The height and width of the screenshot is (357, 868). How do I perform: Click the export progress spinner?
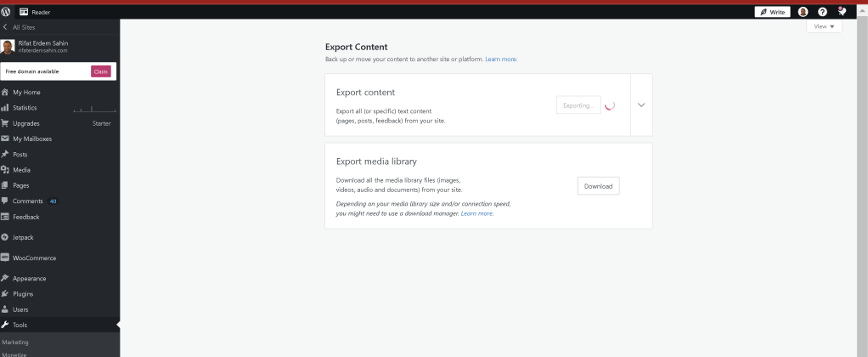(610, 105)
